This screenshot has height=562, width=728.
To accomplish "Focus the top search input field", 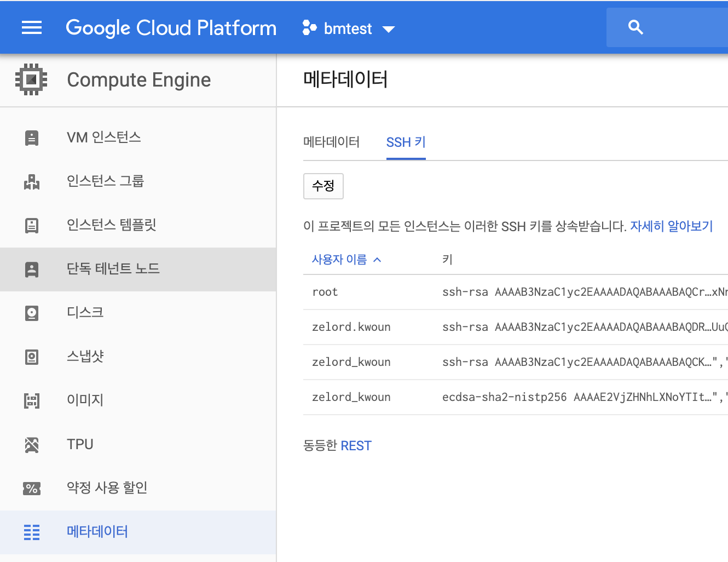I will [x=667, y=27].
